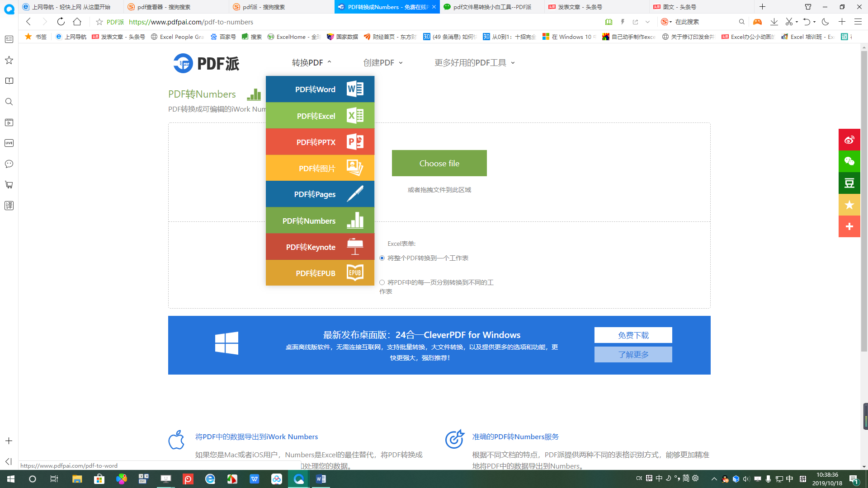
Task: Select PDF转Excel from the conversion menu
Action: tap(320, 115)
